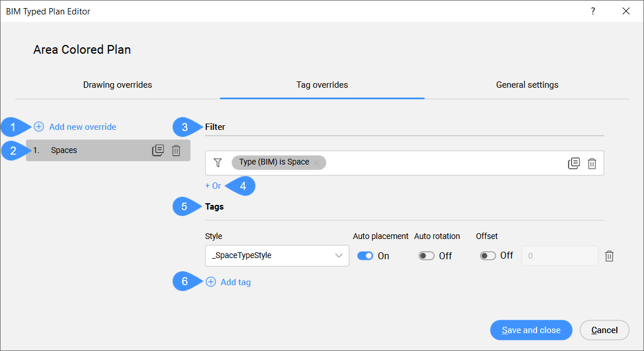Click the Cancel button
Viewport: 644px width, 351px height.
tap(604, 330)
